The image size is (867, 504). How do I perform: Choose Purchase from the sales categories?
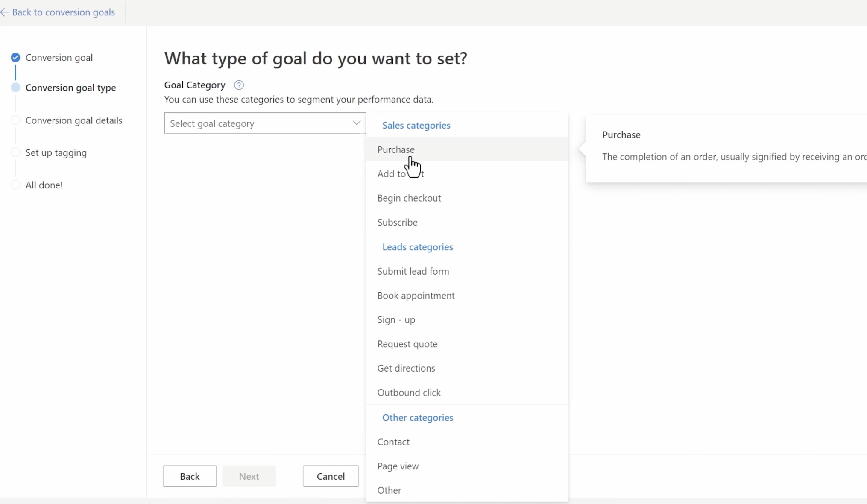click(x=467, y=149)
